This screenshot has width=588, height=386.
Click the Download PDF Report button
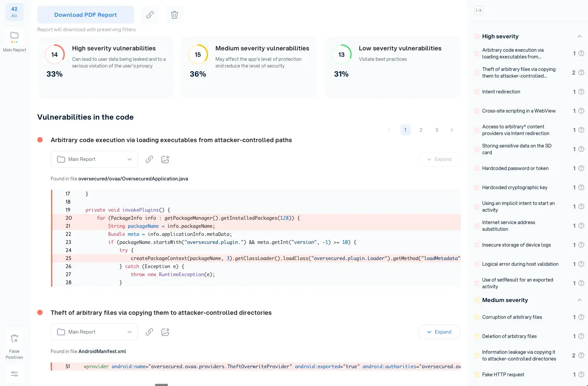coord(85,14)
